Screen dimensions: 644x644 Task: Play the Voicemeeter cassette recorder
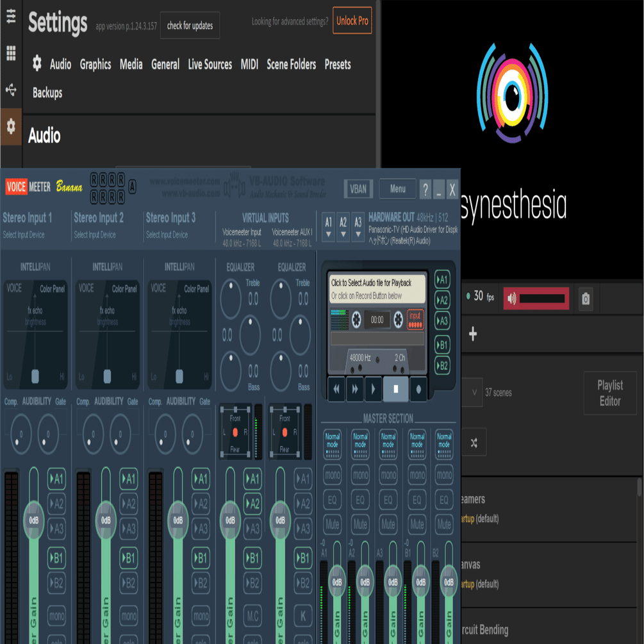(x=373, y=389)
